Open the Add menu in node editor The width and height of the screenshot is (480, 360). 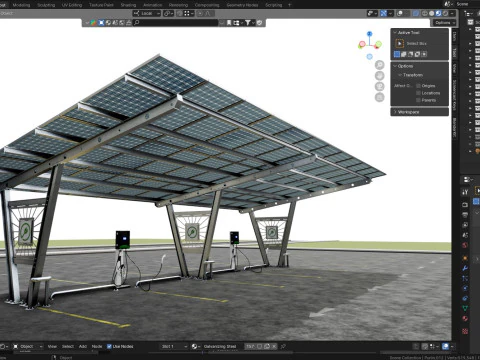[x=83, y=347]
